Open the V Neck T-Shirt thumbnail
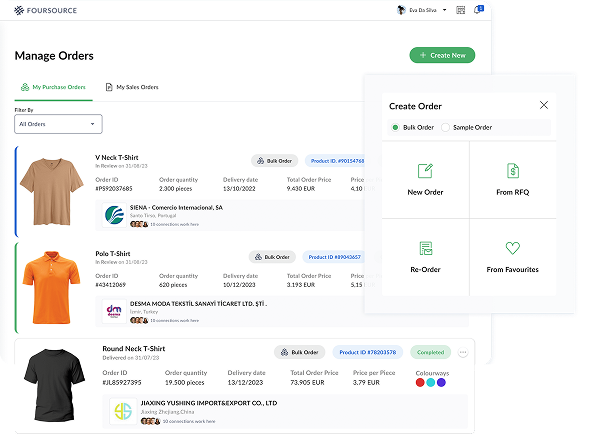 pyautogui.click(x=52, y=191)
